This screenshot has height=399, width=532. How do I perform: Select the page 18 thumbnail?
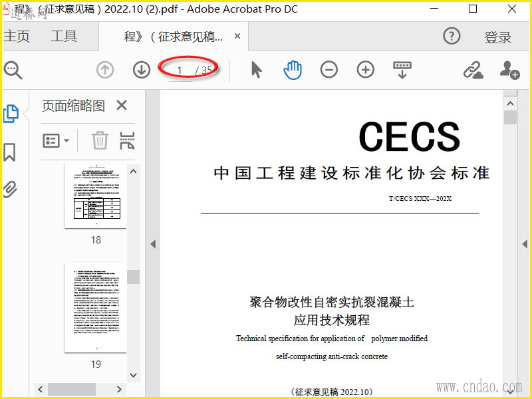point(95,196)
